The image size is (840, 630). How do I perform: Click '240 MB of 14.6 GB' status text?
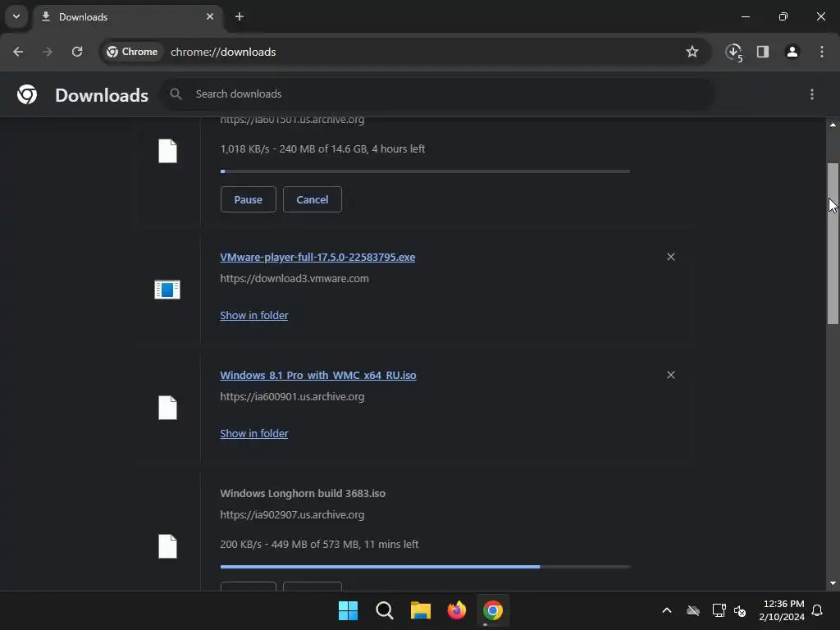323,149
